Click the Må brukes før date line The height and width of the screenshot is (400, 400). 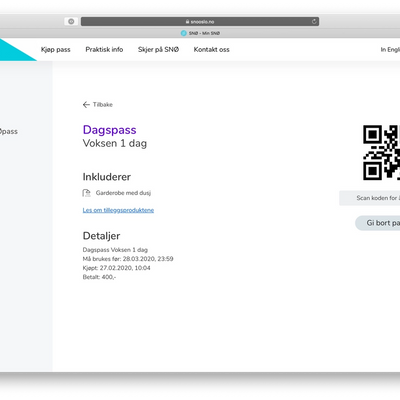(128, 259)
